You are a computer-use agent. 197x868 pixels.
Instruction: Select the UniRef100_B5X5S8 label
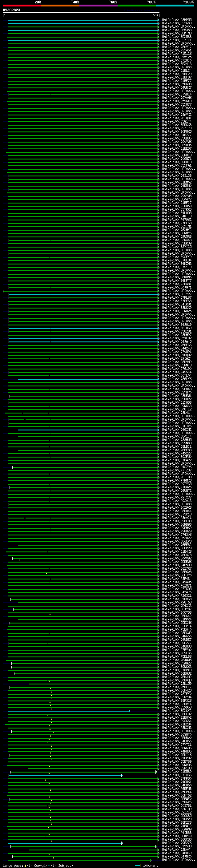177,37
